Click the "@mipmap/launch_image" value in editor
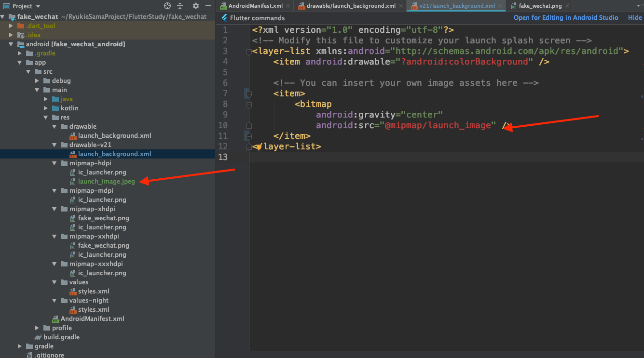 pyautogui.click(x=438, y=125)
